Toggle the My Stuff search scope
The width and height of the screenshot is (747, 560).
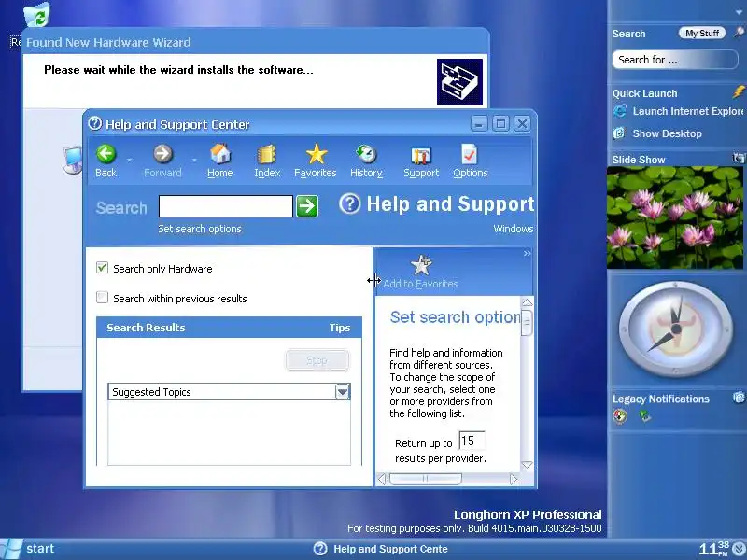(702, 33)
